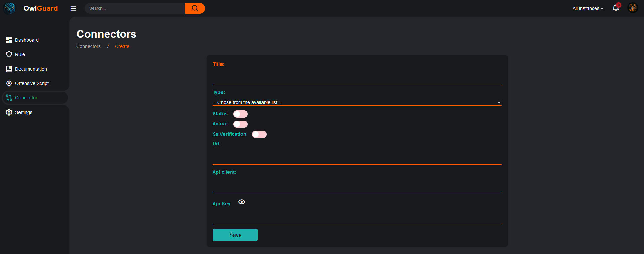Expand the All instances dropdown
This screenshot has height=254, width=644.
[588, 8]
